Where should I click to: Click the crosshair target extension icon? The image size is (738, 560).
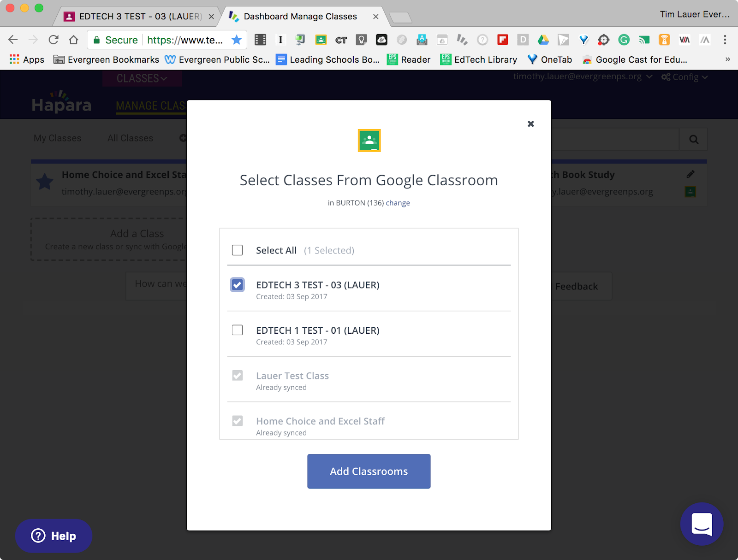click(x=604, y=40)
